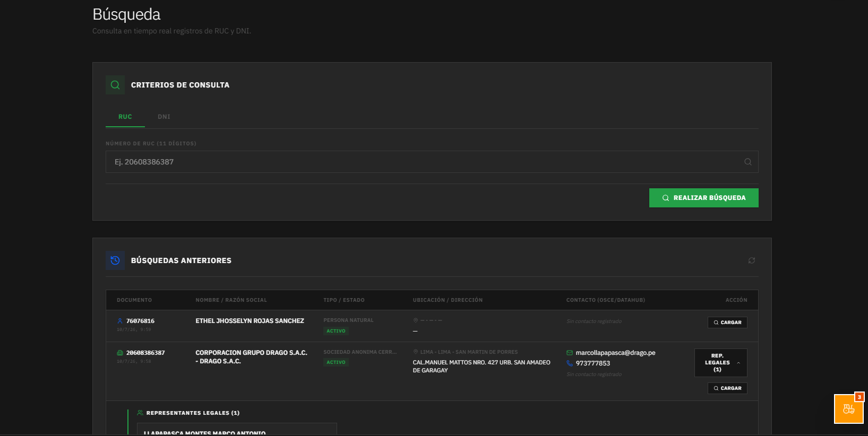Click the magnifier icon on Realizar Búsqueda button
Image resolution: width=868 pixels, height=436 pixels.
click(x=666, y=198)
